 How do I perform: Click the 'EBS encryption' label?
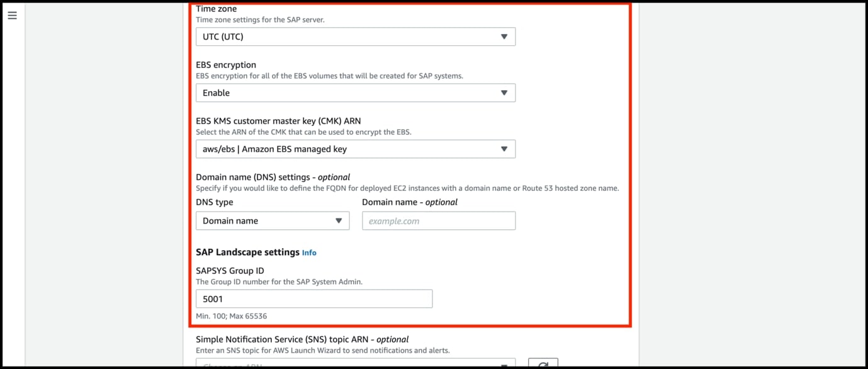pos(226,65)
